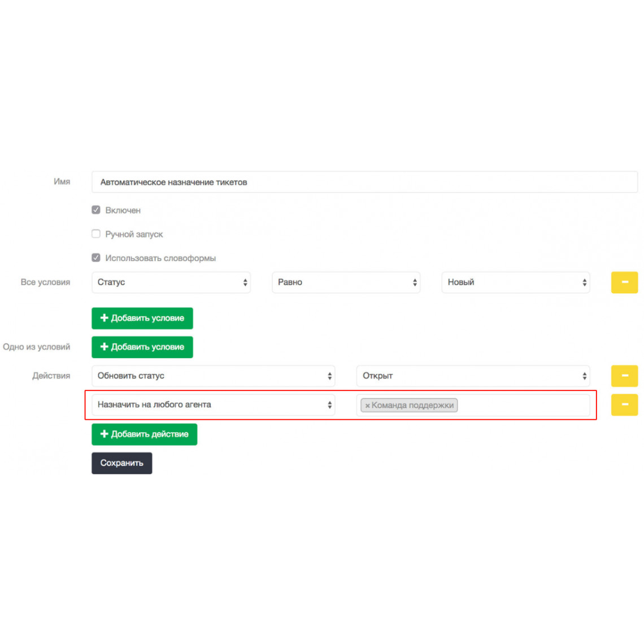Click the Включен label

[123, 210]
